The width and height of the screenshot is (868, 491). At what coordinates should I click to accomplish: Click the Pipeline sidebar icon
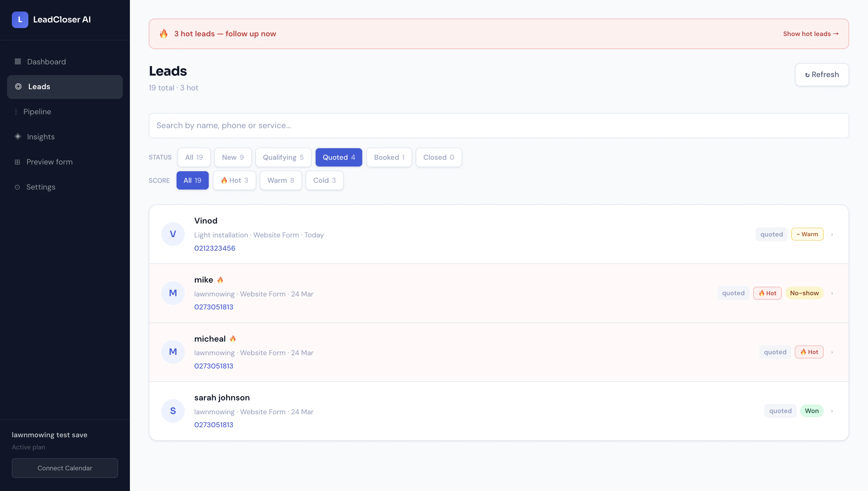[x=16, y=112]
